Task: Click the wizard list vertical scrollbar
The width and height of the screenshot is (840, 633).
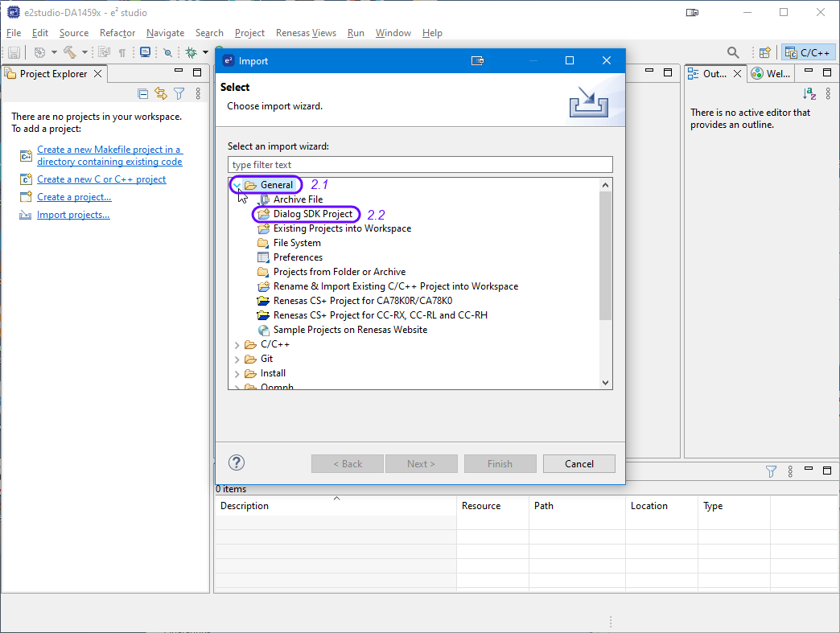Action: [606, 257]
